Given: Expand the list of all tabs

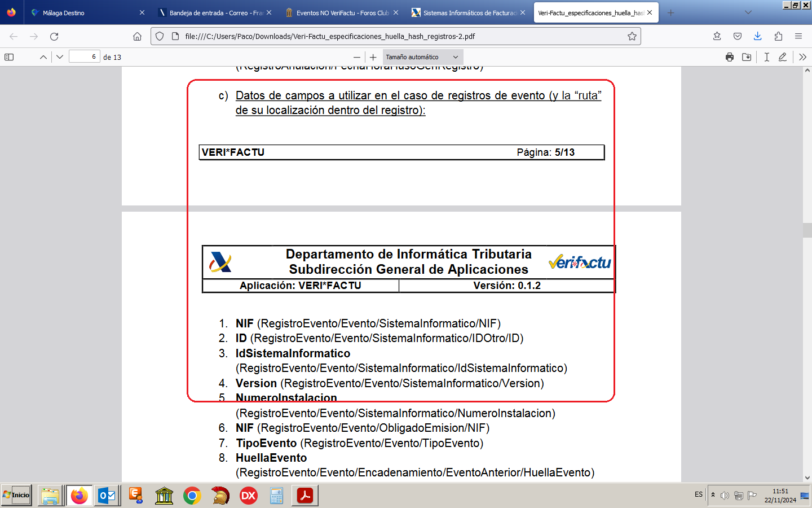Looking at the screenshot, I should click(748, 12).
